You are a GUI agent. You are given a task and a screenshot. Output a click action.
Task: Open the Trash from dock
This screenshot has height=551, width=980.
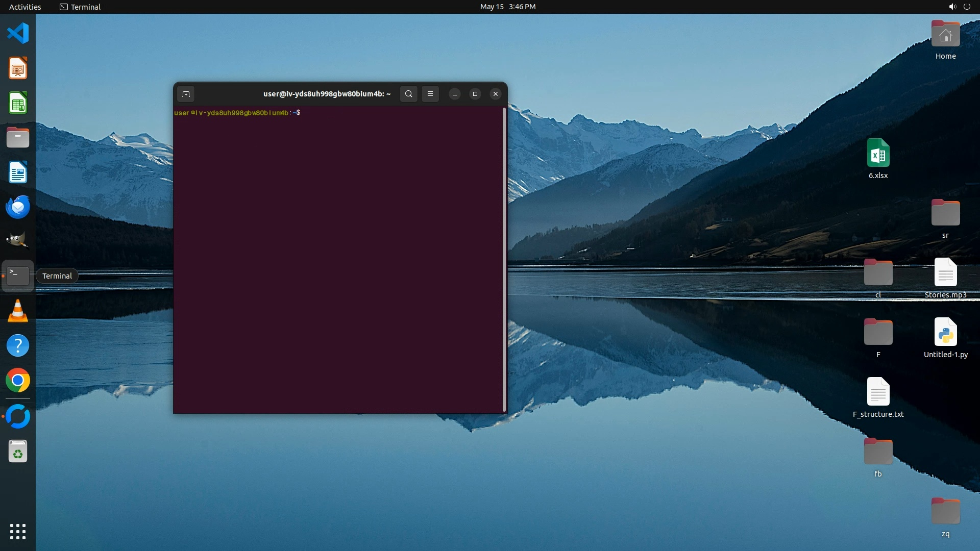pyautogui.click(x=18, y=452)
